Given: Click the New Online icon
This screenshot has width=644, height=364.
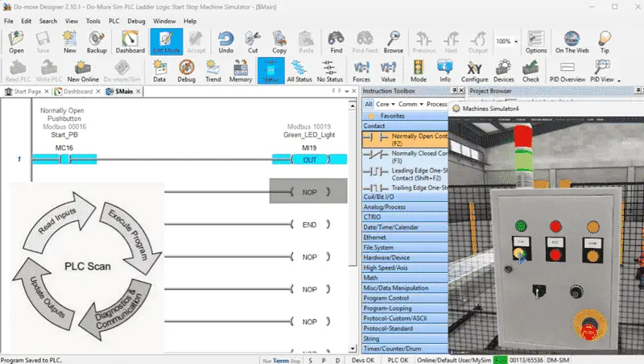Looking at the screenshot, I should (x=83, y=71).
